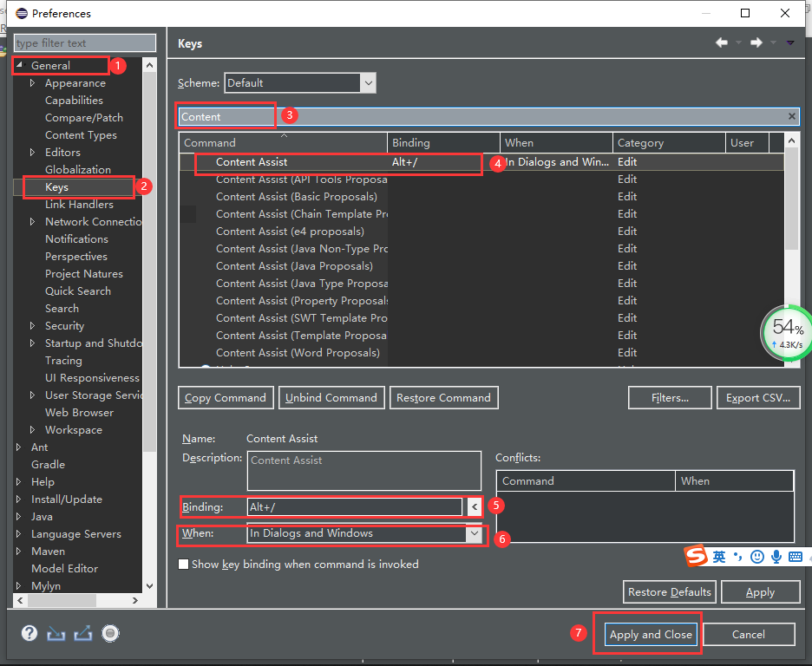
Task: Click the Cancel button
Action: point(749,635)
